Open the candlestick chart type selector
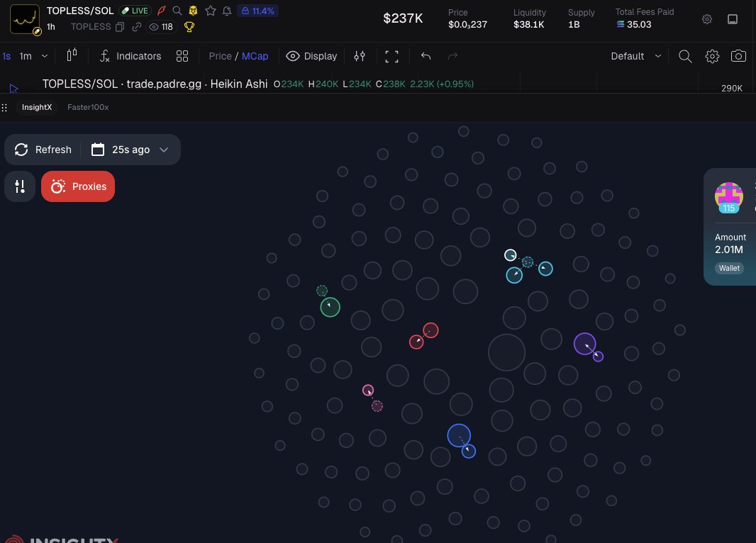This screenshot has width=756, height=543. pos(72,55)
